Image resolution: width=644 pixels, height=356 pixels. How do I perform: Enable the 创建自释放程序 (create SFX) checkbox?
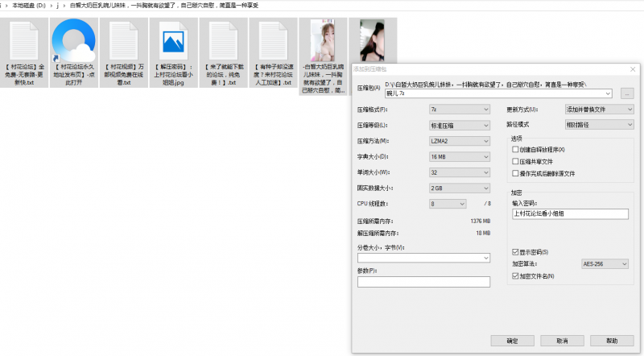[x=515, y=150]
